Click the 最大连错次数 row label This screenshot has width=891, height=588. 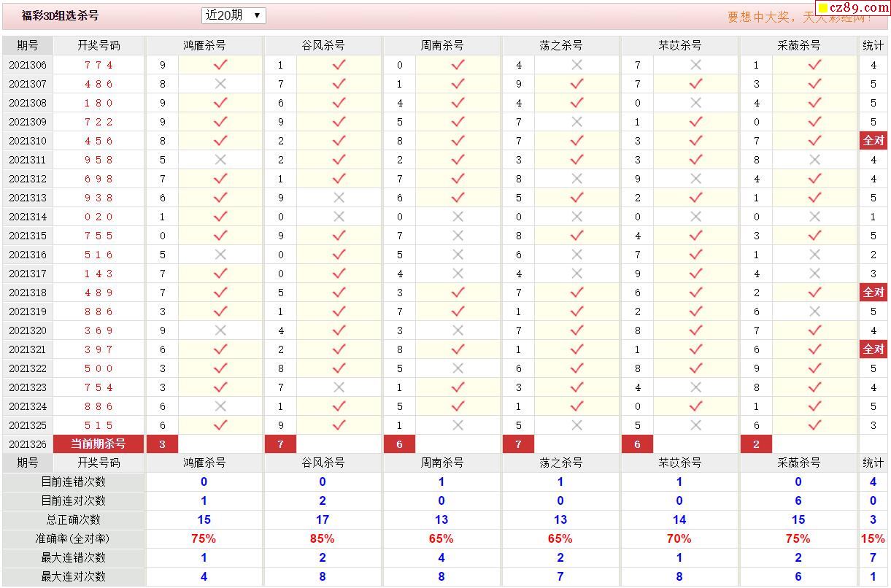(x=73, y=557)
